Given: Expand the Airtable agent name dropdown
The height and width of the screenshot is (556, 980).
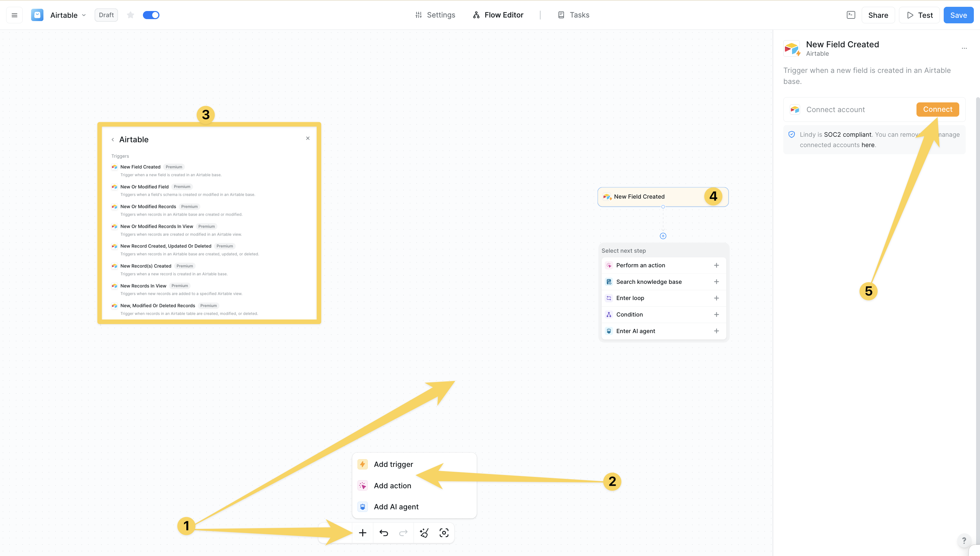Looking at the screenshot, I should click(84, 15).
